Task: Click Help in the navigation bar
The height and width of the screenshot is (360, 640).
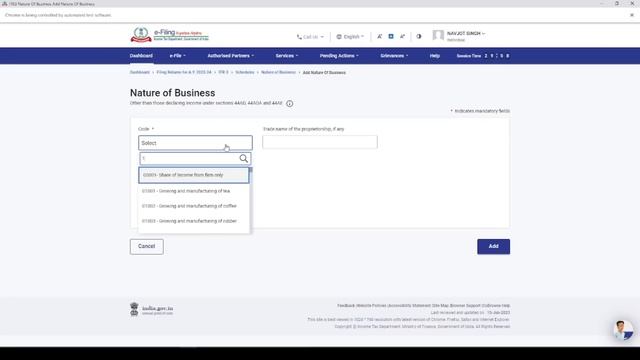Action: tap(435, 56)
